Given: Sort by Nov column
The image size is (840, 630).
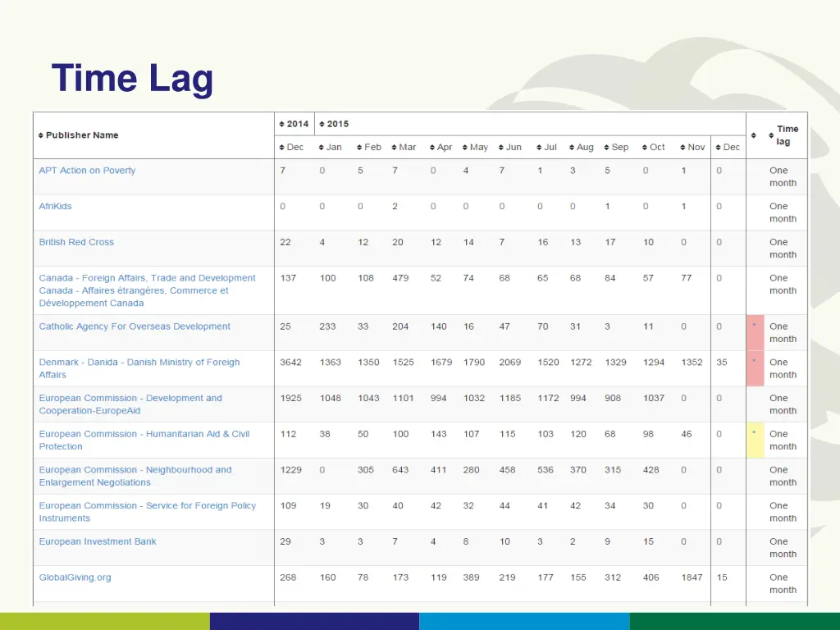Looking at the screenshot, I should (x=692, y=148).
